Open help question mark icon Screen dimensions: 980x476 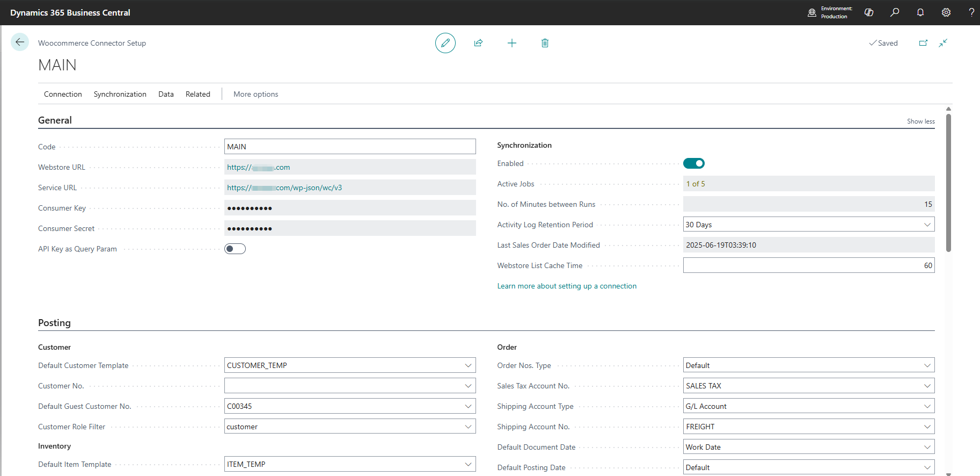pos(971,12)
